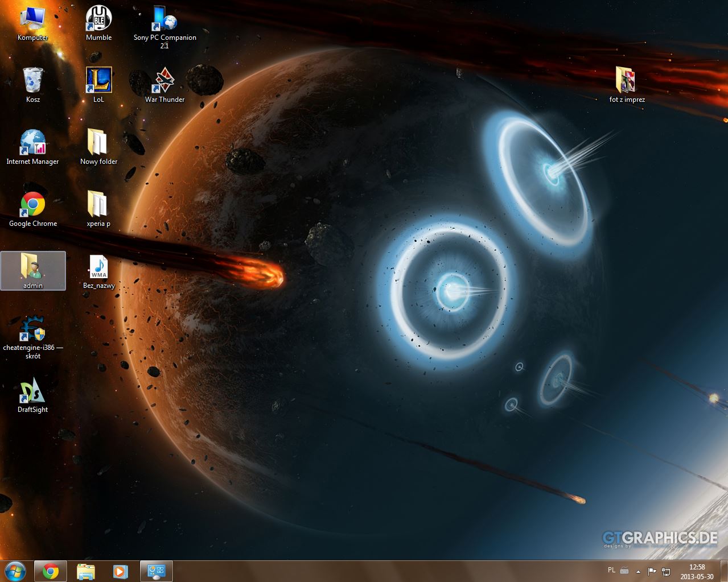Select the War Thunder shortcut icon
Screen dimensions: 728x582
164,85
